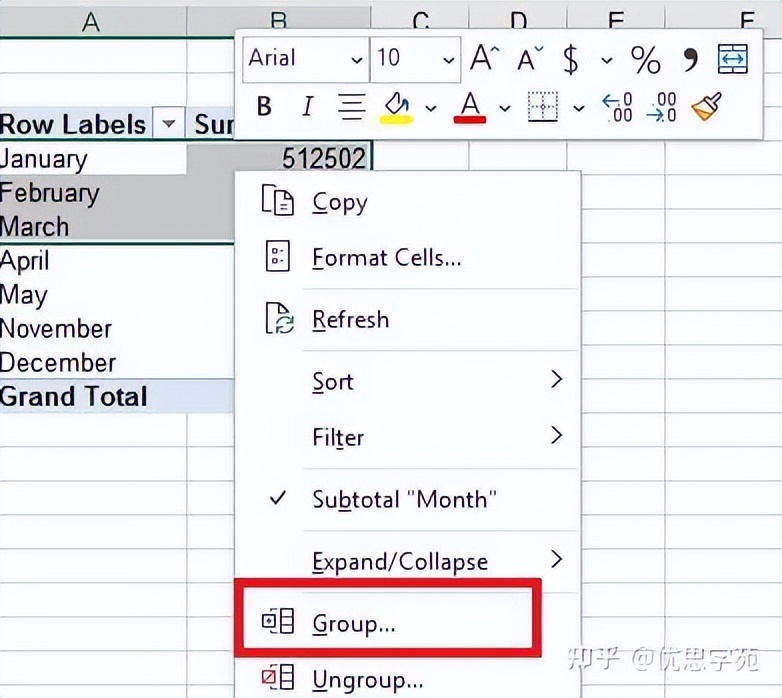Click Decrease Decimal icon
This screenshot has height=698, width=782.
[x=661, y=107]
